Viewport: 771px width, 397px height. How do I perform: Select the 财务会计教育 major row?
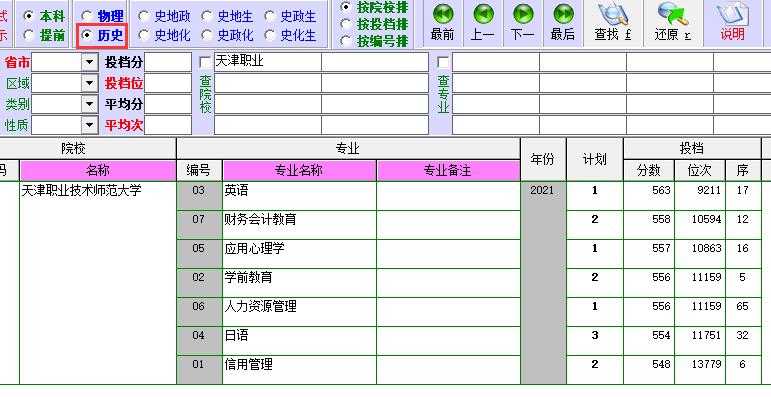[299, 225]
